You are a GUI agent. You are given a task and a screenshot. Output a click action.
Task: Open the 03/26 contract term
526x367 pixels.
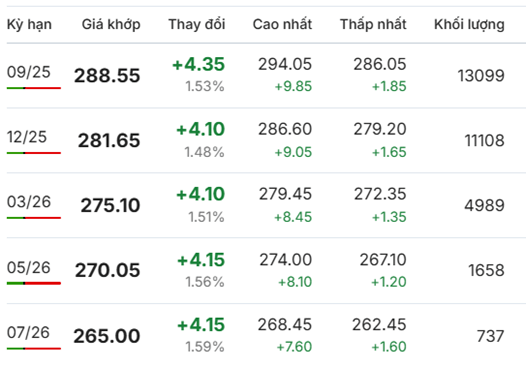(29, 202)
